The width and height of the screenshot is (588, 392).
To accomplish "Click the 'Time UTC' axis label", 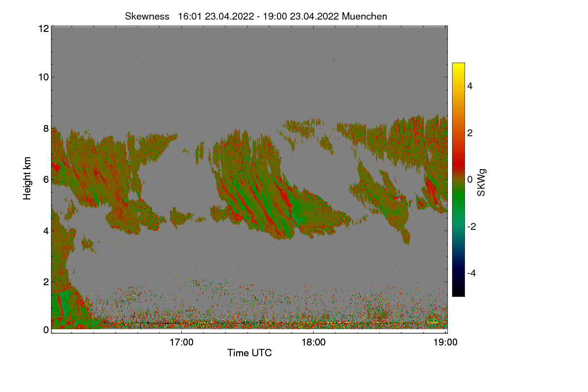I will click(x=249, y=353).
